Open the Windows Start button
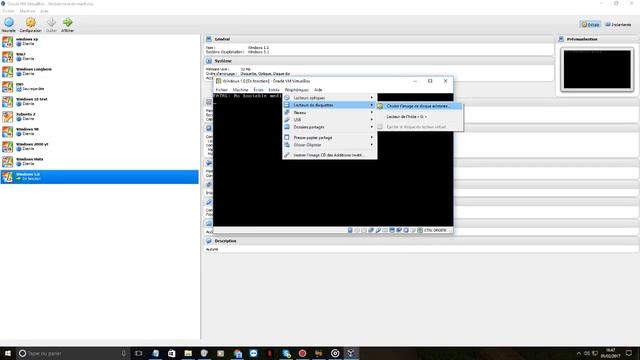This screenshot has height=360, width=640. pyautogui.click(x=8, y=353)
